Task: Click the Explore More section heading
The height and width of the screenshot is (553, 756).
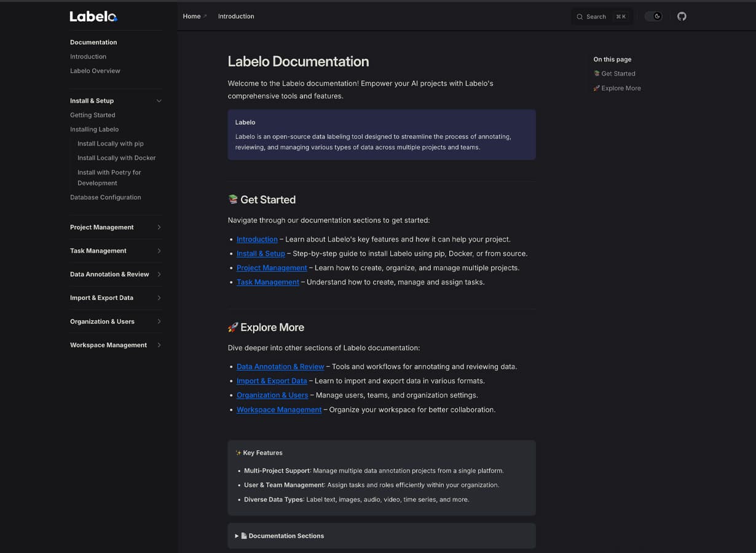Action: (x=266, y=327)
